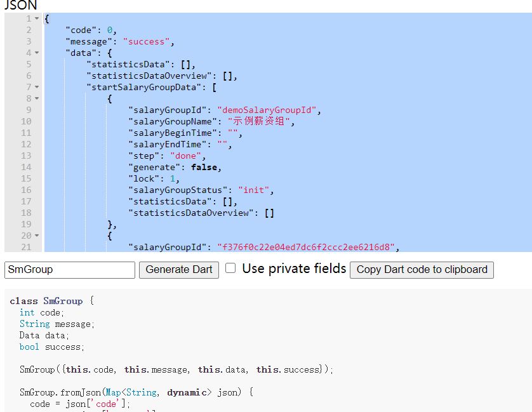Click the "code = json['code'];" assignment line

pyautogui.click(x=80, y=404)
